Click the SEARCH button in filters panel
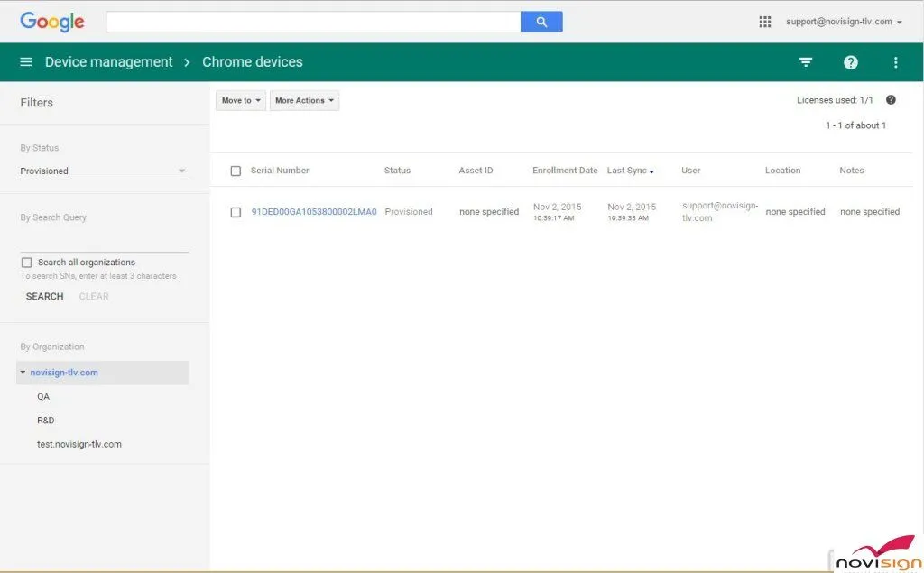 point(43,296)
